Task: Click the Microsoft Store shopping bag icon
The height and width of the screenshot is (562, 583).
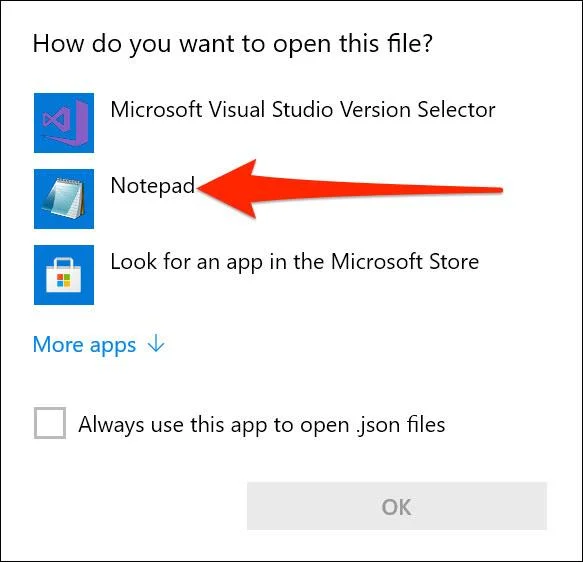Action: [64, 275]
